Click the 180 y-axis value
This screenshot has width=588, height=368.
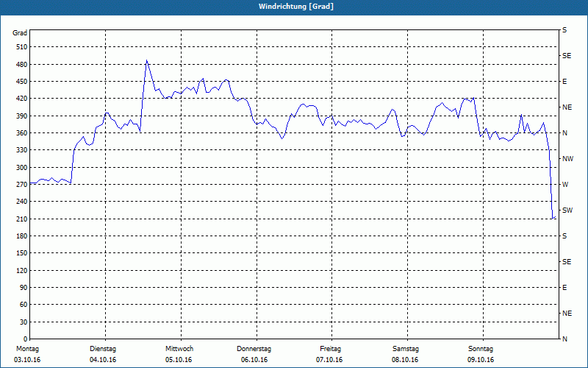point(22,236)
